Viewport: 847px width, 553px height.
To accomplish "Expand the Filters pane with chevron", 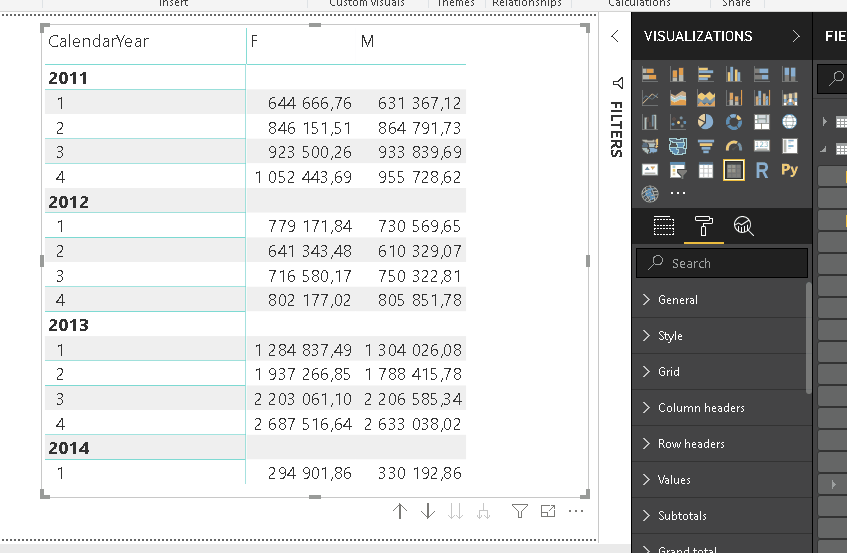I will [615, 36].
